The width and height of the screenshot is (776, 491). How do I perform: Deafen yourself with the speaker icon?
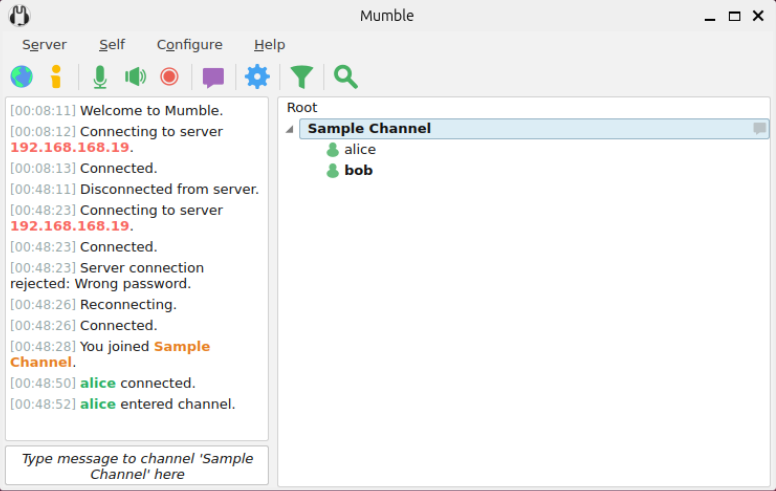[x=135, y=77]
